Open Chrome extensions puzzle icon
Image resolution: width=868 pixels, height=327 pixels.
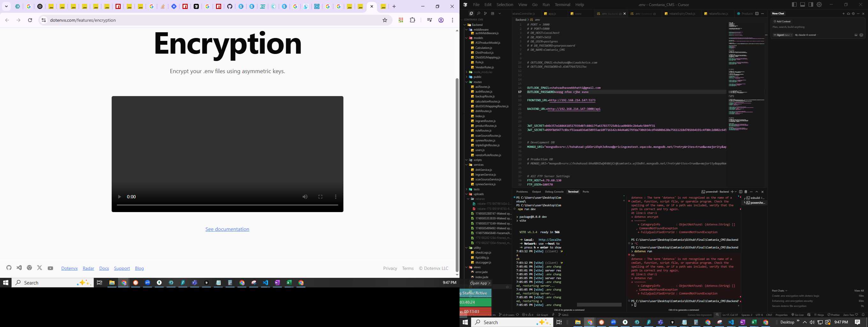[x=412, y=20]
